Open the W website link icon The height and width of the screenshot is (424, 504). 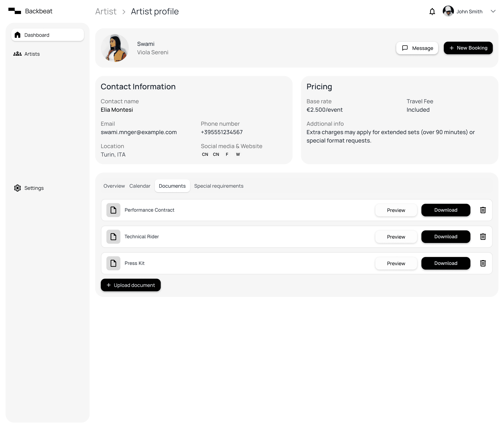pos(238,154)
